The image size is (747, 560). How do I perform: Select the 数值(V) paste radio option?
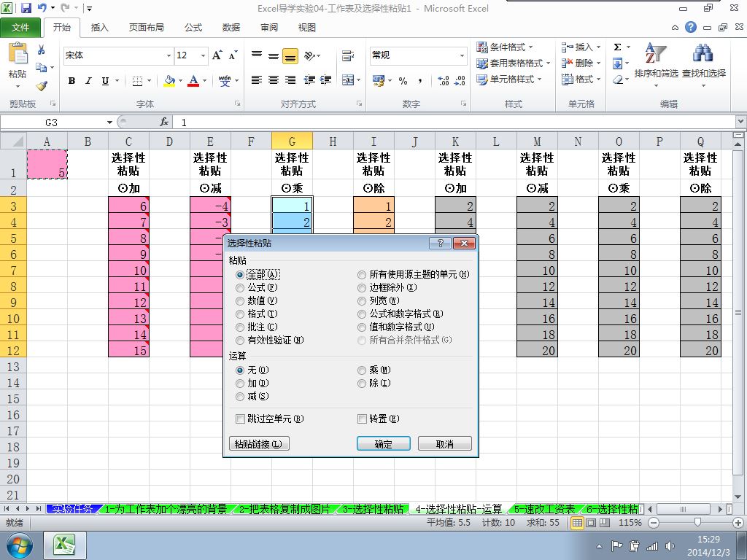240,301
